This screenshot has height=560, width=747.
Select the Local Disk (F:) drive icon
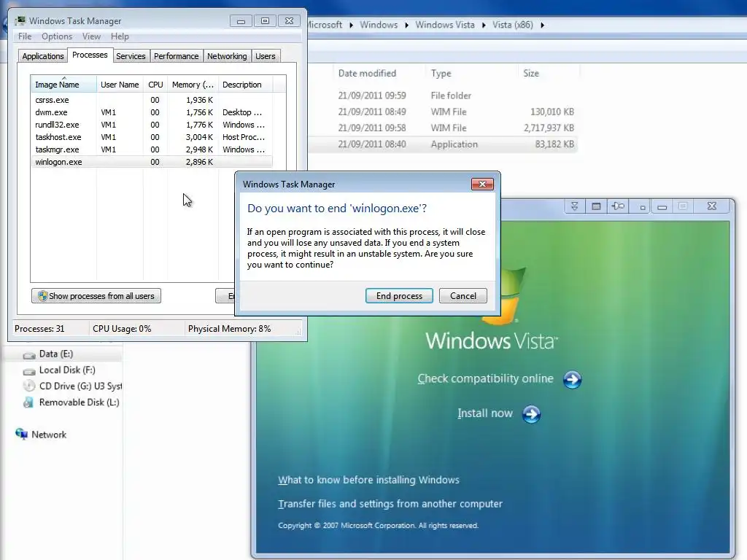click(29, 371)
